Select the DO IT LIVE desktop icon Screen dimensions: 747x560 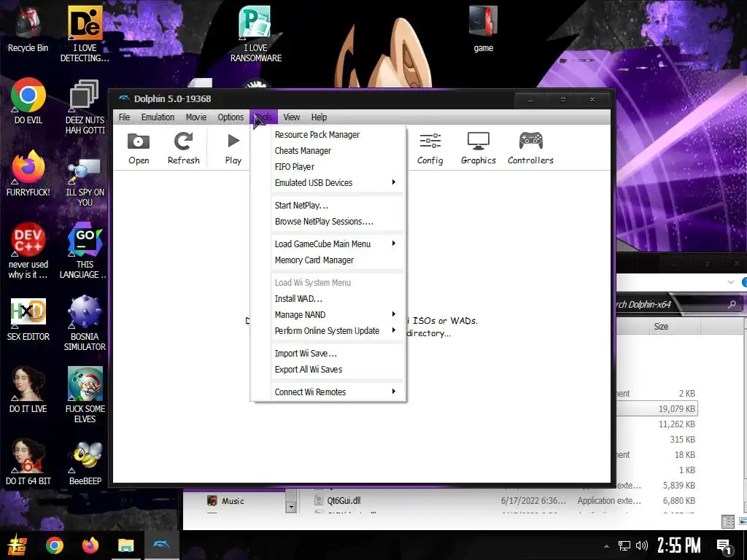pos(28,389)
